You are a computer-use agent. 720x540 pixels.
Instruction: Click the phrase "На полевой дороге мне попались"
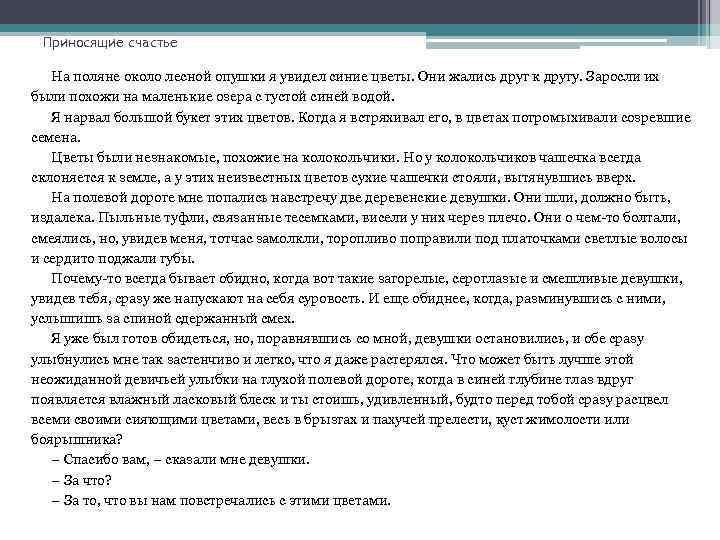(x=158, y=197)
